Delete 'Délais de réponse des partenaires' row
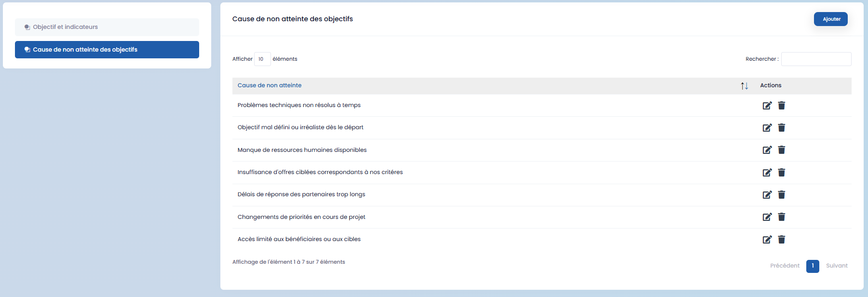This screenshot has height=297, width=868. click(782, 195)
